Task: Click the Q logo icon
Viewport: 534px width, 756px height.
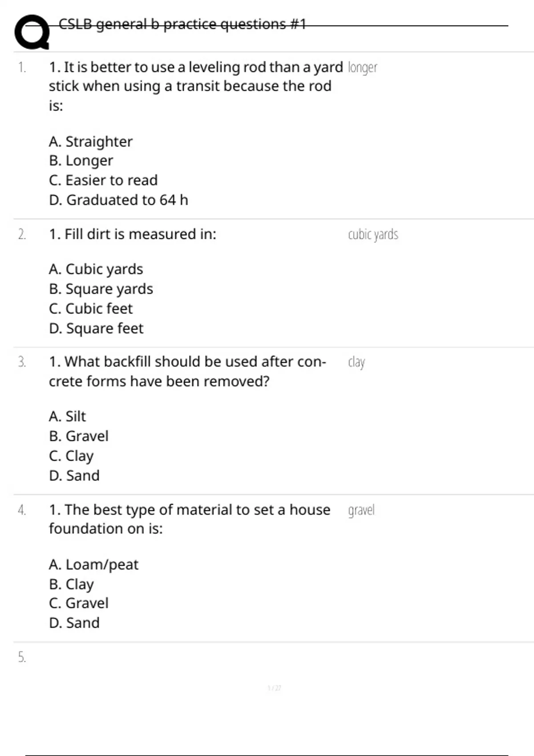Action: click(x=32, y=32)
